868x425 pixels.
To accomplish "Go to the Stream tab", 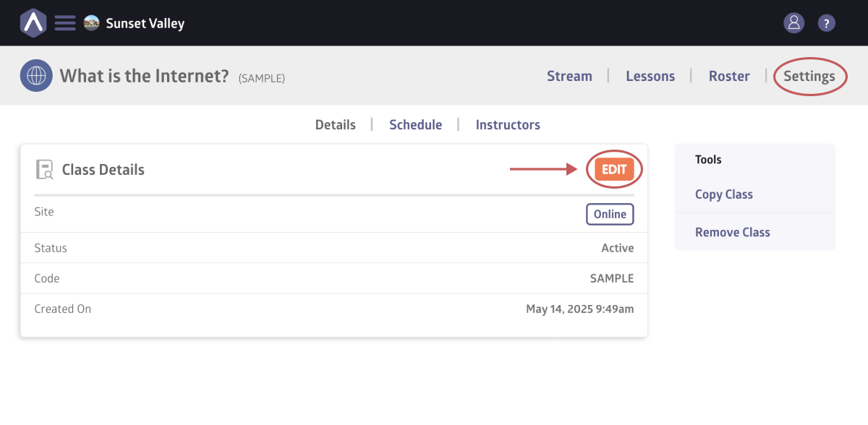I will click(x=569, y=76).
